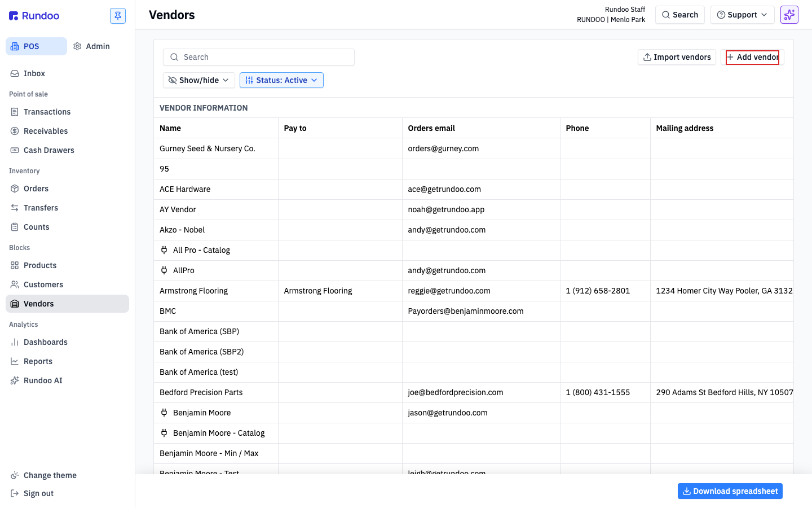Click plug icon beside Benjamin Moore - Catalog

(x=164, y=433)
